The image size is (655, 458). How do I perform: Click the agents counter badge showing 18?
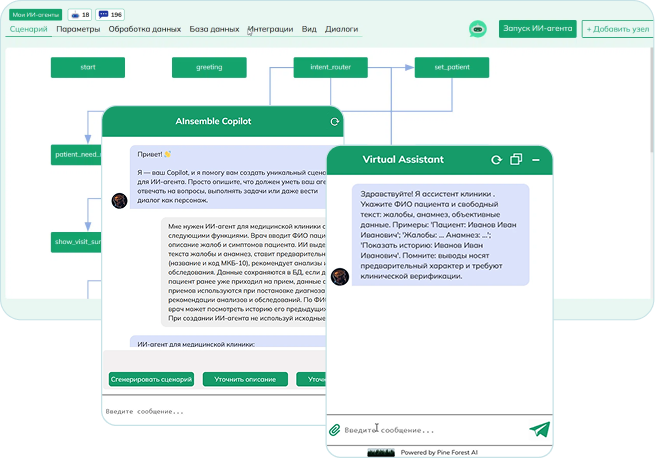coord(80,15)
